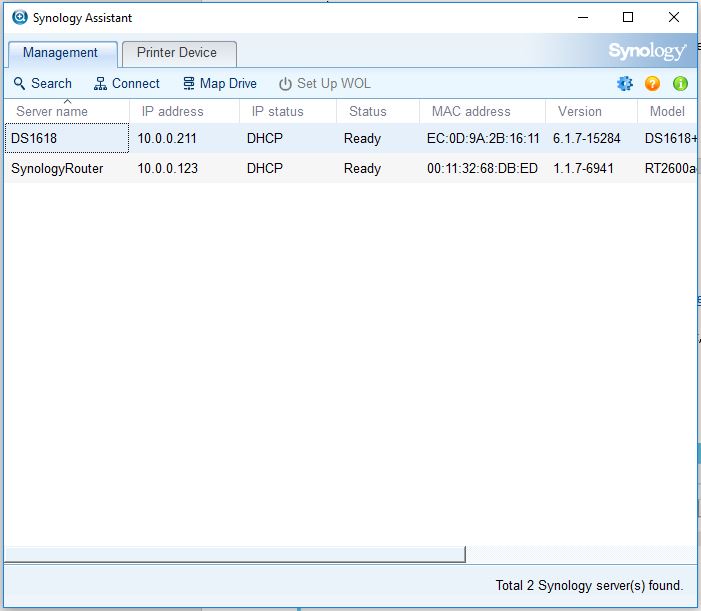Open about info with the green icon
701x611 pixels.
680,84
